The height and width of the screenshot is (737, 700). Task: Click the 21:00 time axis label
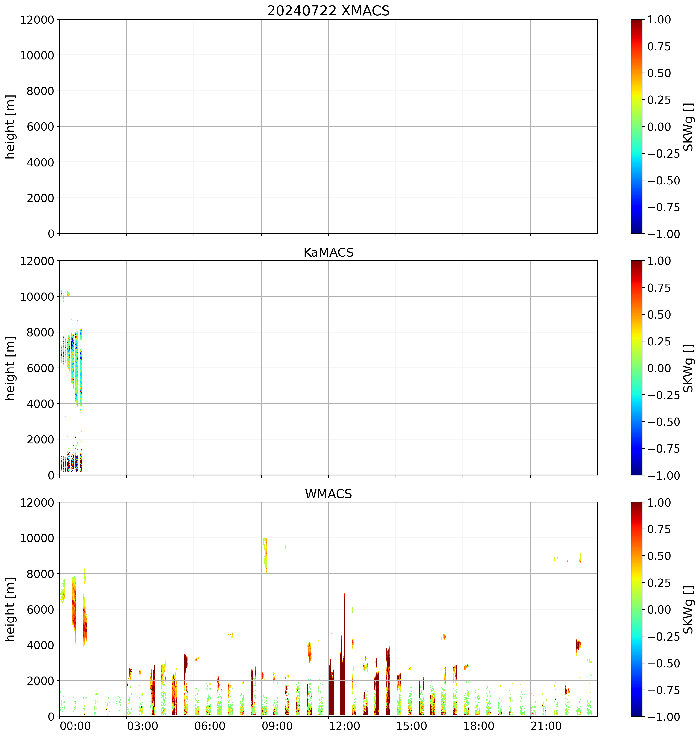pos(546,726)
